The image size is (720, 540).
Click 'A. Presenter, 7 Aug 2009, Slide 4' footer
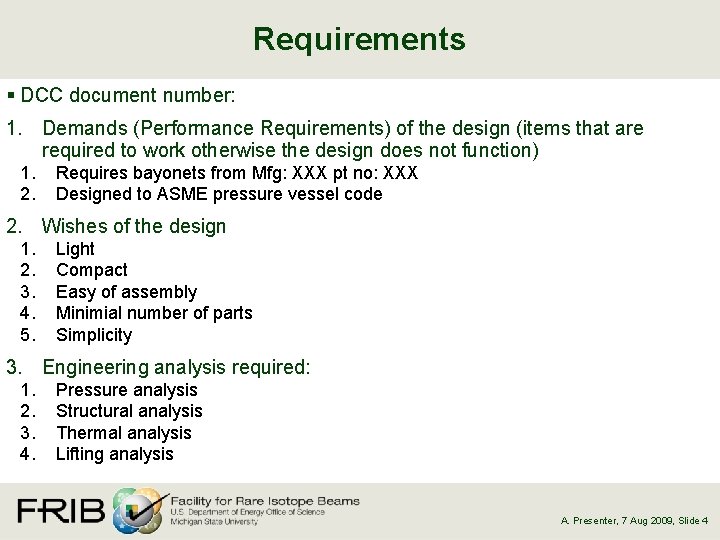[634, 521]
